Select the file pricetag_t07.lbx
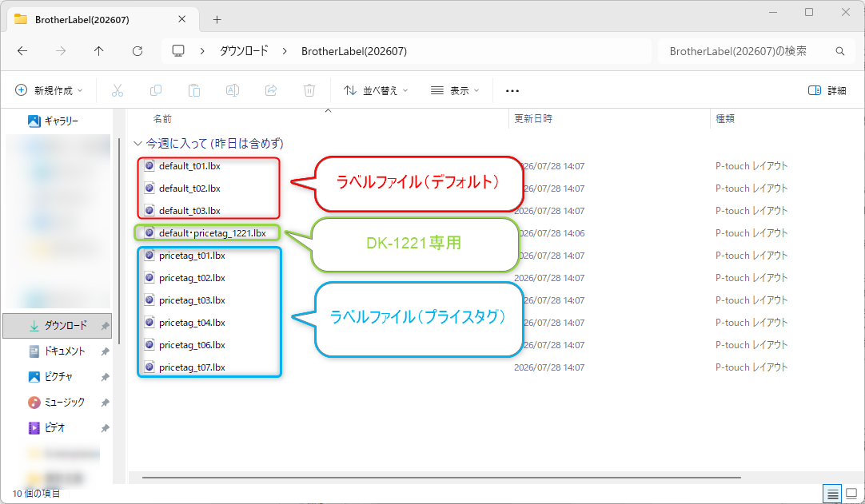Image resolution: width=865 pixels, height=504 pixels. [192, 367]
